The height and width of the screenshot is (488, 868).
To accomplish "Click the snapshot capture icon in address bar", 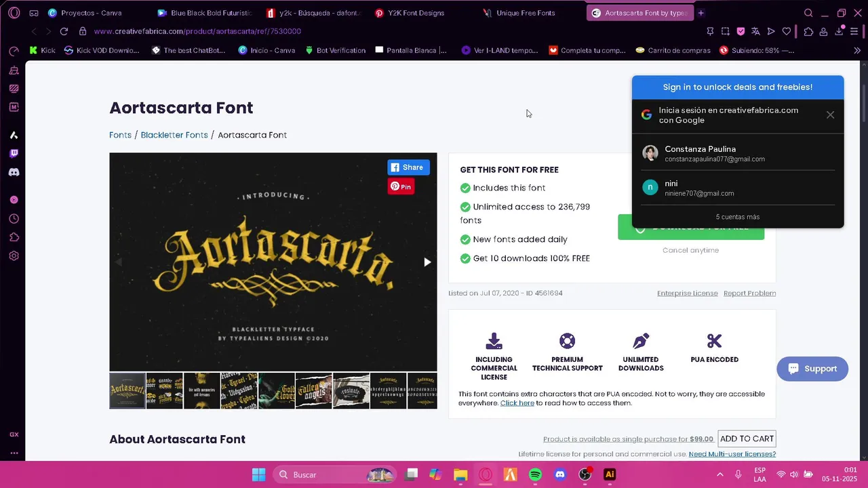I will pos(726,31).
